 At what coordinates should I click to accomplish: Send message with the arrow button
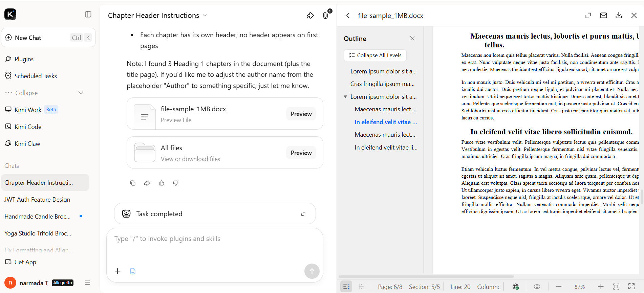click(312, 271)
